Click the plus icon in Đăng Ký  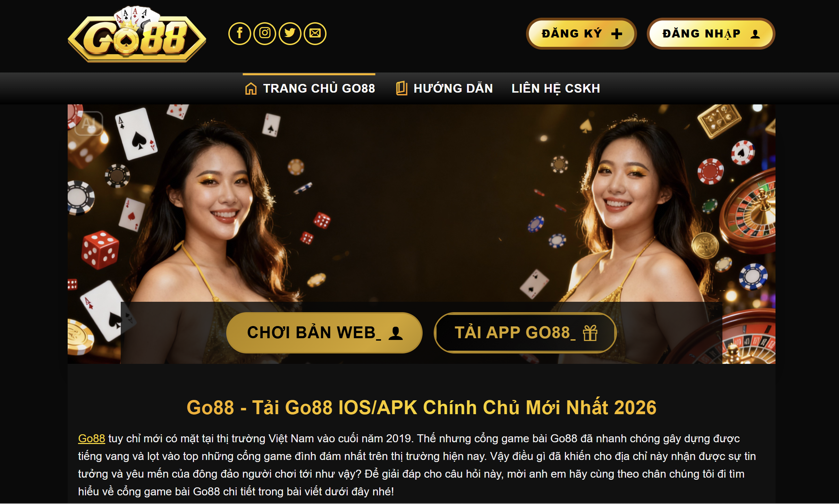pyautogui.click(x=617, y=34)
